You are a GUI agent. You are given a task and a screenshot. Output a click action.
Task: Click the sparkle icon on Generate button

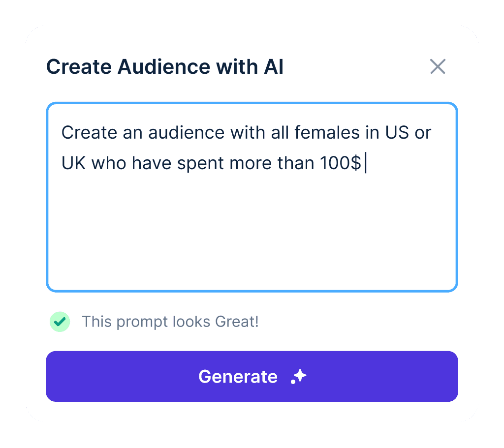click(299, 376)
